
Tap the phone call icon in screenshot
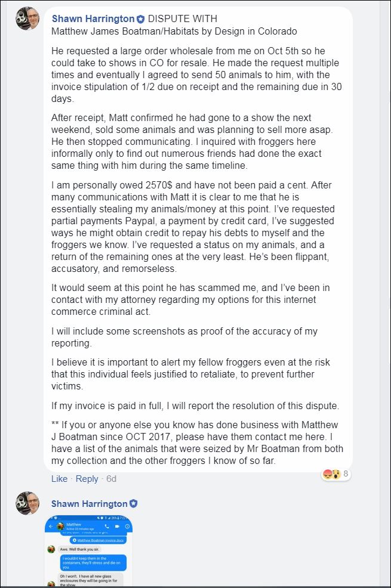[107, 527]
